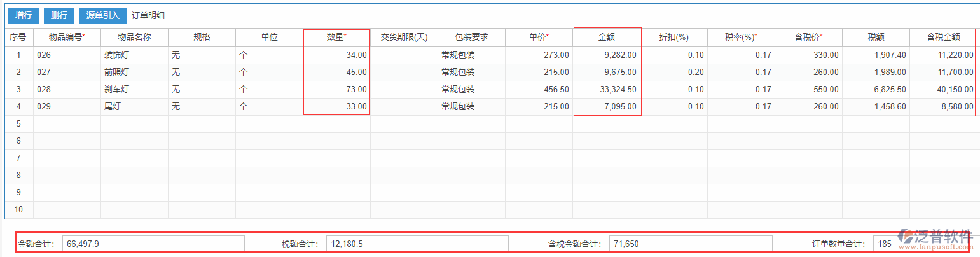Click tax-inclusive amount 8,580.00
Image resolution: width=980 pixels, height=257 pixels.
943,107
